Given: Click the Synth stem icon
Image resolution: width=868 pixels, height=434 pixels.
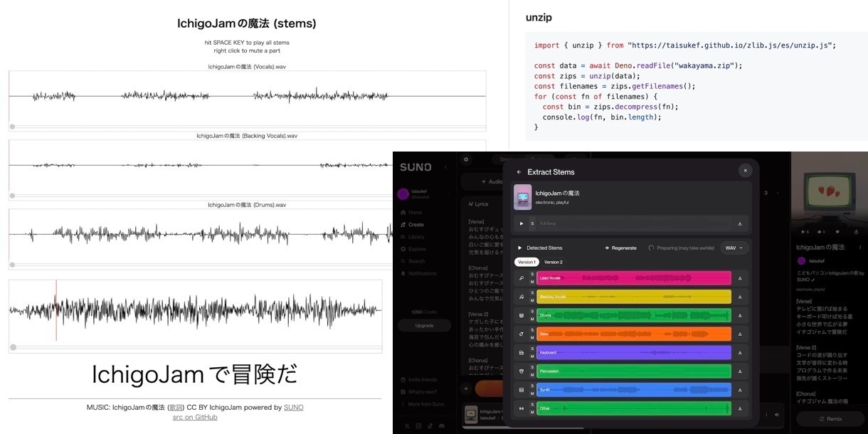Looking at the screenshot, I should pos(522,390).
